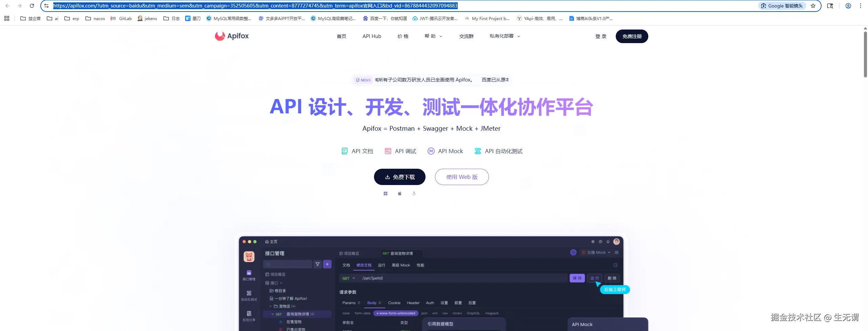Open the GitLab bookmark
Viewport: 868px width, 331px height.
coord(121,18)
